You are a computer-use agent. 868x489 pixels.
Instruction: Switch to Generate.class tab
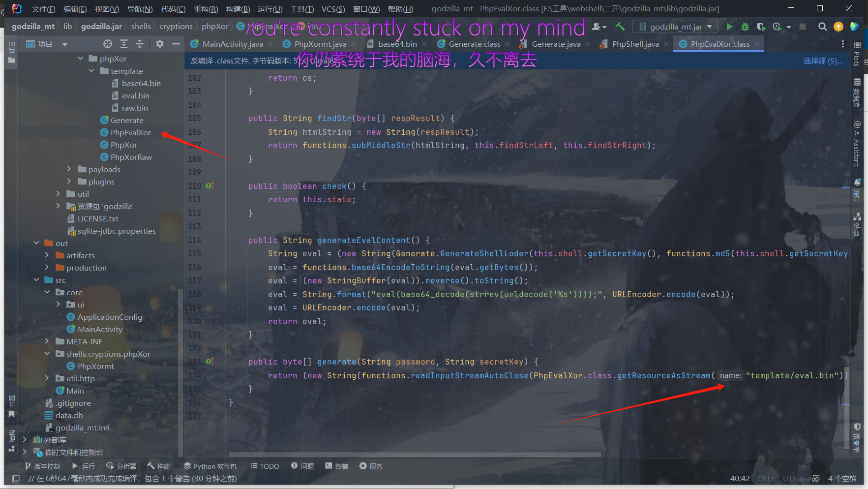pyautogui.click(x=474, y=44)
